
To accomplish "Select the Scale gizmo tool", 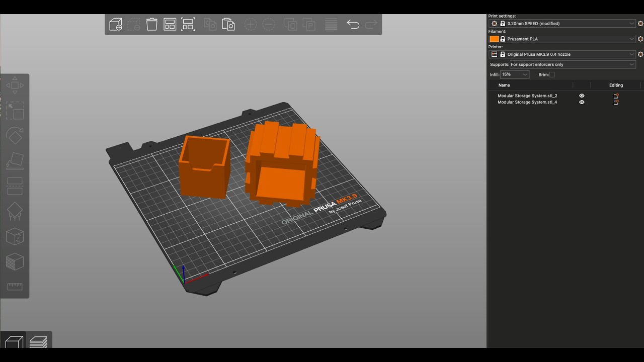I will click(15, 111).
